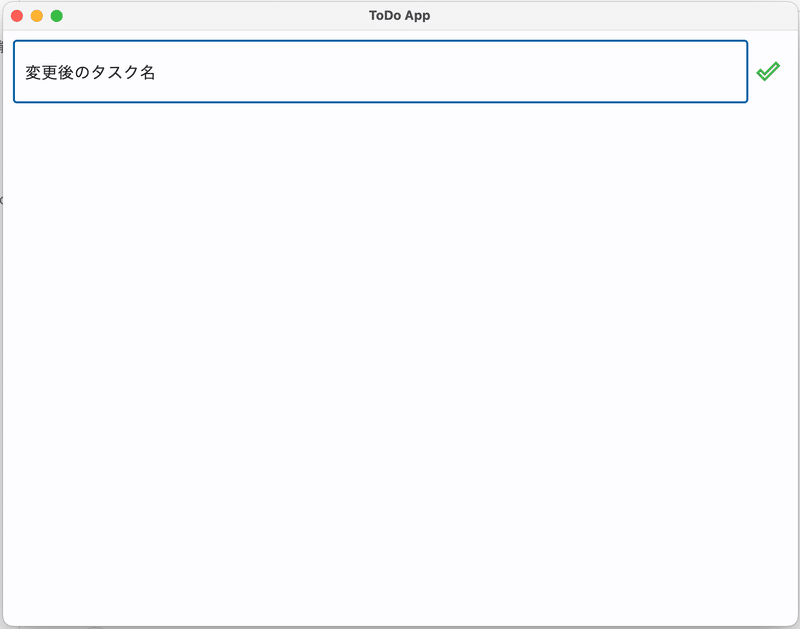
Task: Focus the task name input field
Action: 381,71
